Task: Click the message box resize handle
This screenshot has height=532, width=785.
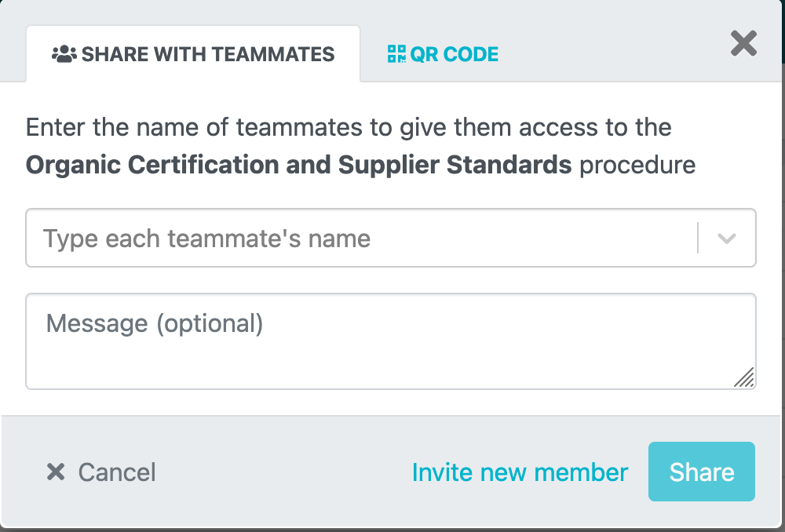Action: tap(744, 378)
